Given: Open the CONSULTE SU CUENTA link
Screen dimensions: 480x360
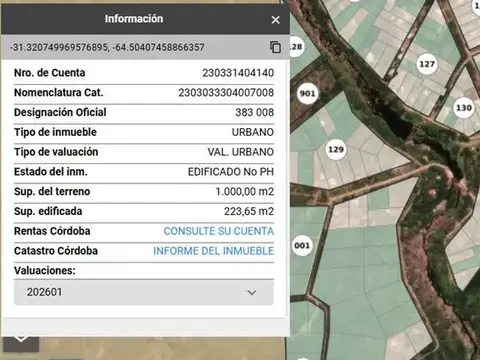Looking at the screenshot, I should (x=219, y=231).
